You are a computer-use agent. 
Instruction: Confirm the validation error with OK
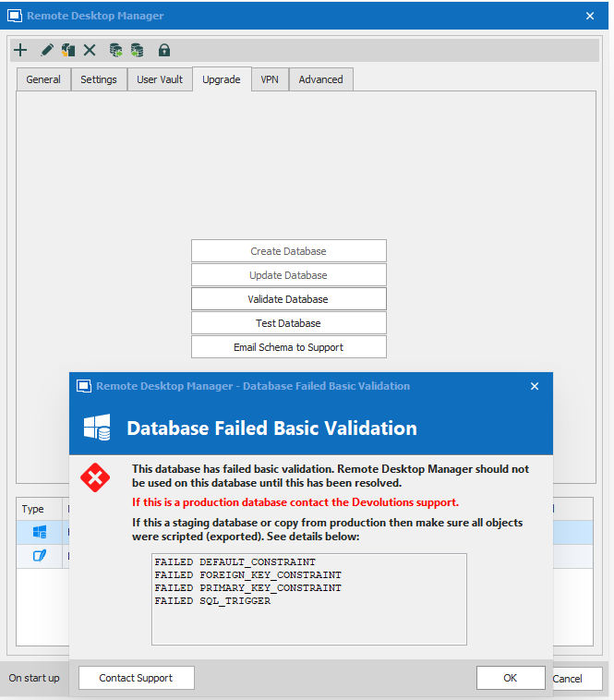pos(511,678)
